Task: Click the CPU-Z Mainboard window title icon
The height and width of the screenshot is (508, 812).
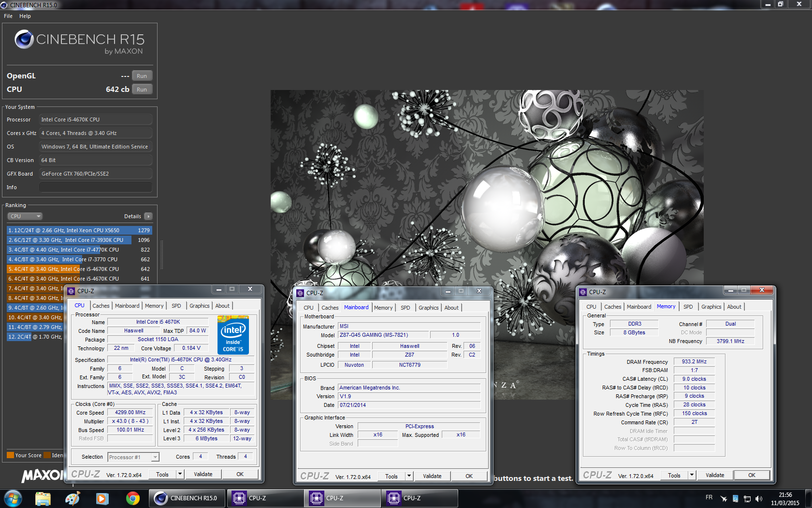Action: (x=300, y=293)
